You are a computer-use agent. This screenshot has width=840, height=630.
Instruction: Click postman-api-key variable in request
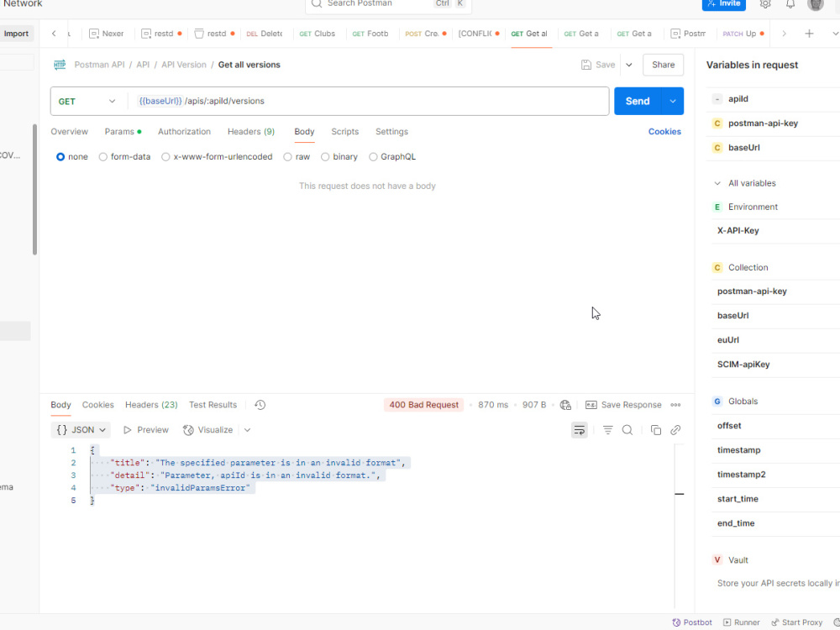763,123
